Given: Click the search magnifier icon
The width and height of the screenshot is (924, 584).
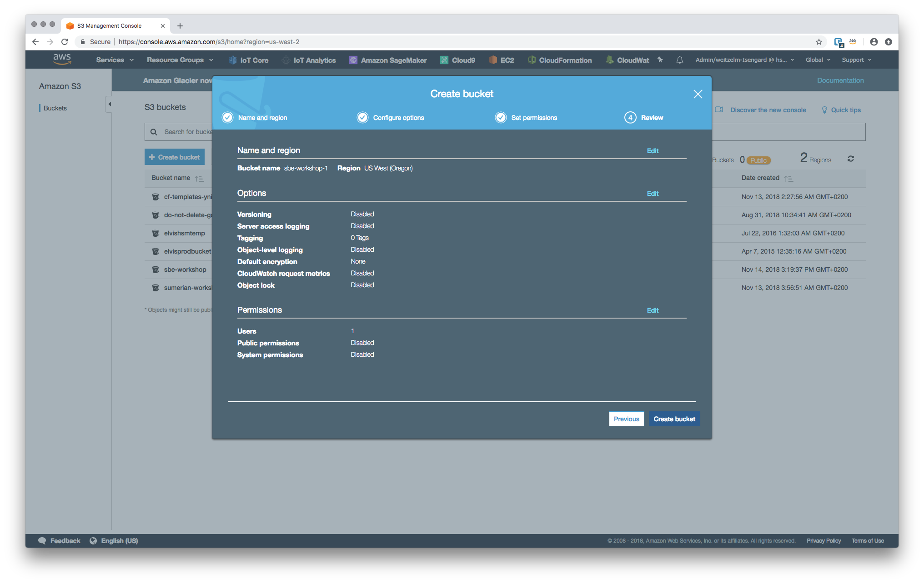Looking at the screenshot, I should tap(154, 132).
